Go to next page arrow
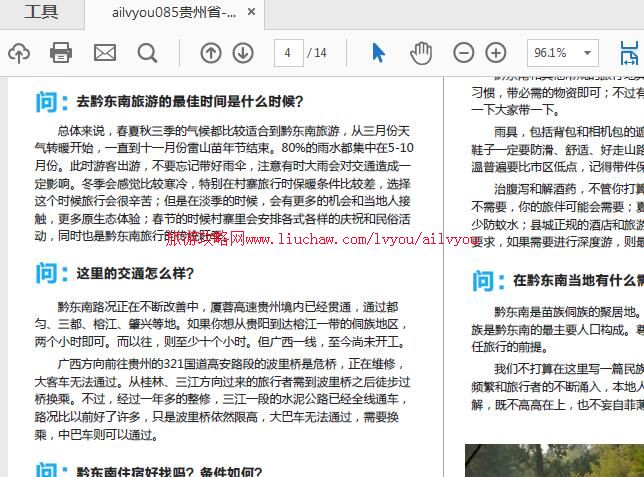The width and height of the screenshot is (644, 477). coord(243,53)
